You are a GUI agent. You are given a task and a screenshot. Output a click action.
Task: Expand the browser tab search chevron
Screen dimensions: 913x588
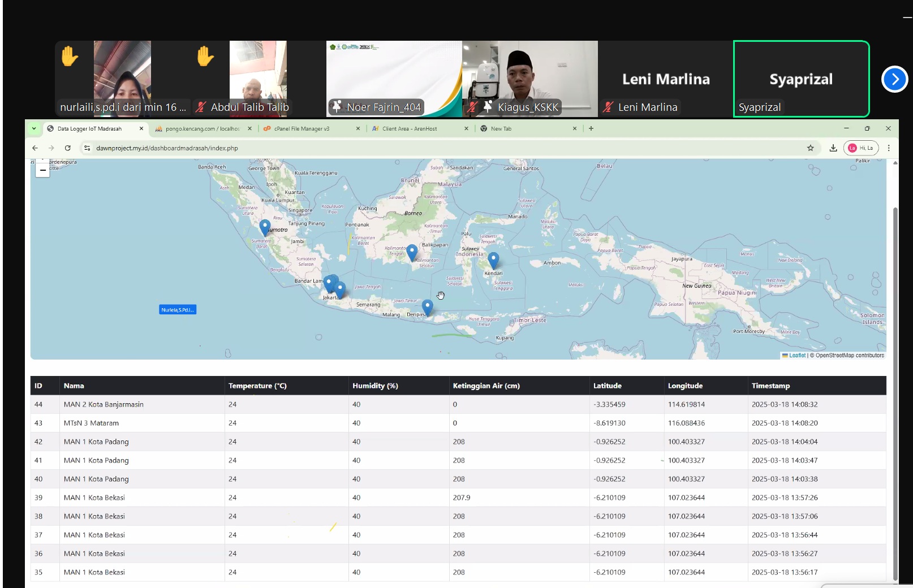click(x=34, y=129)
